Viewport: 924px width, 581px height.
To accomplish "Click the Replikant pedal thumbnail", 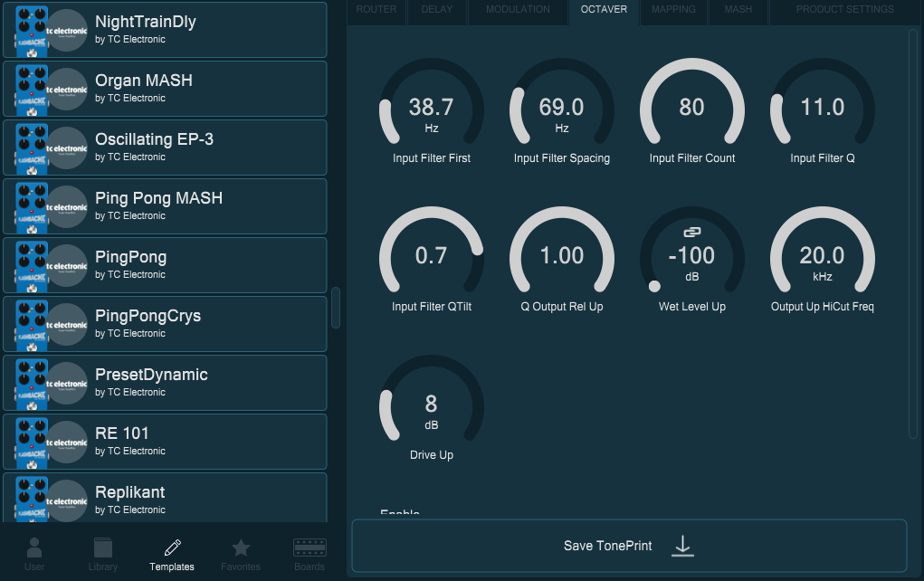I will click(x=32, y=499).
